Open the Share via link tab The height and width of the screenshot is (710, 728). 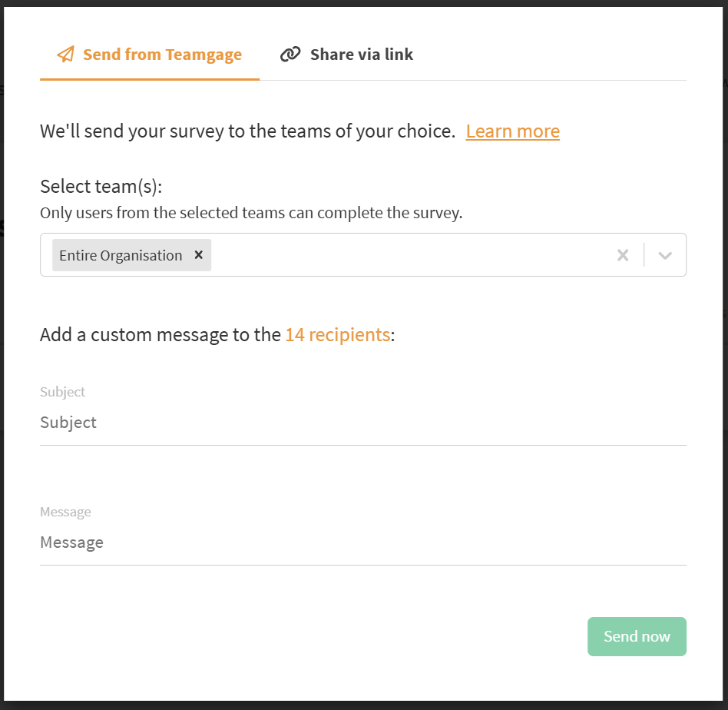point(361,55)
